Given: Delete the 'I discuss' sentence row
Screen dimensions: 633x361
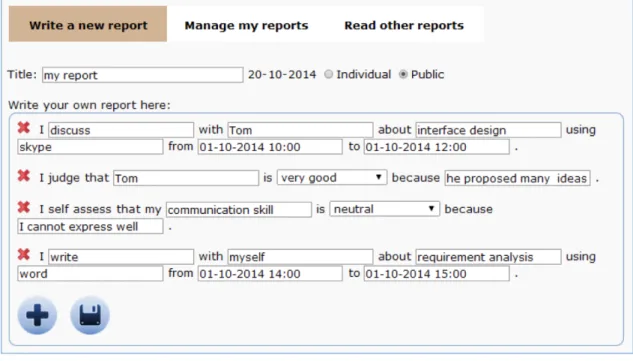Looking at the screenshot, I should tap(24, 128).
